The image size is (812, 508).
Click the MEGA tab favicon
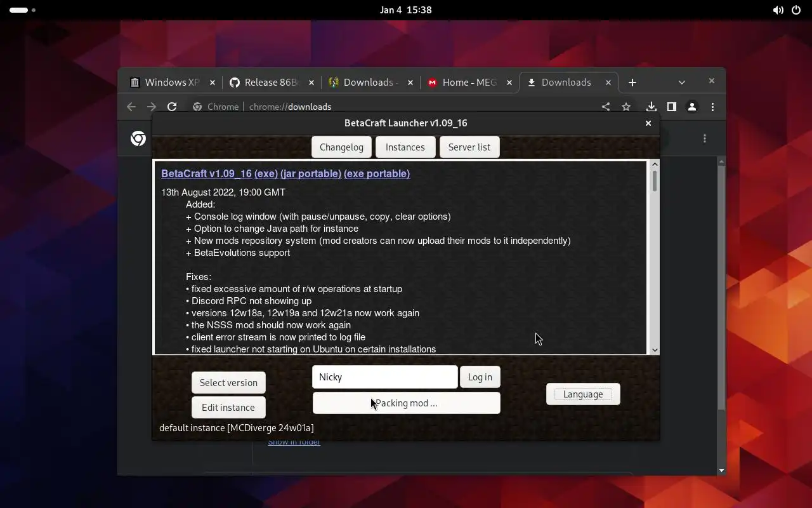[x=432, y=83]
